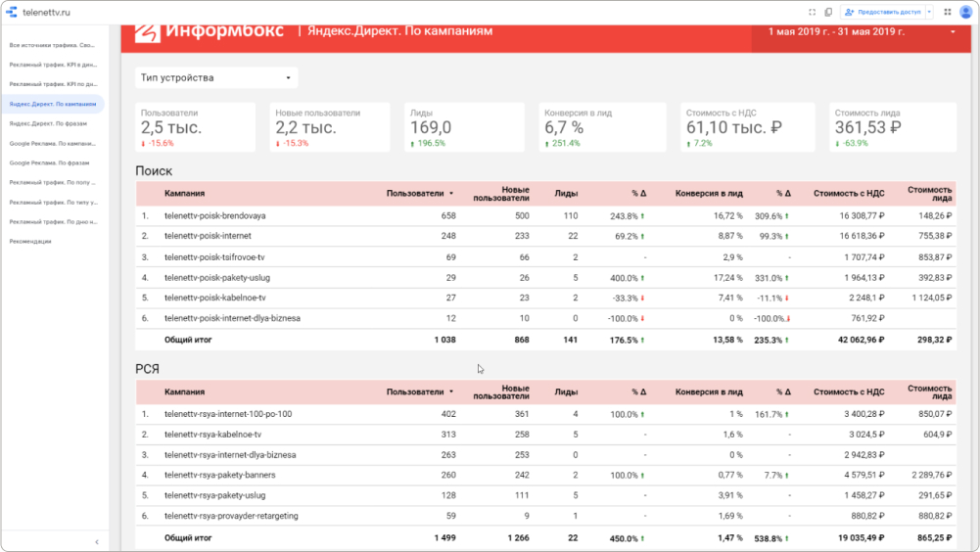Select row telenettv-poisk-brendovaya
Image resolution: width=980 pixels, height=552 pixels.
[x=545, y=215]
